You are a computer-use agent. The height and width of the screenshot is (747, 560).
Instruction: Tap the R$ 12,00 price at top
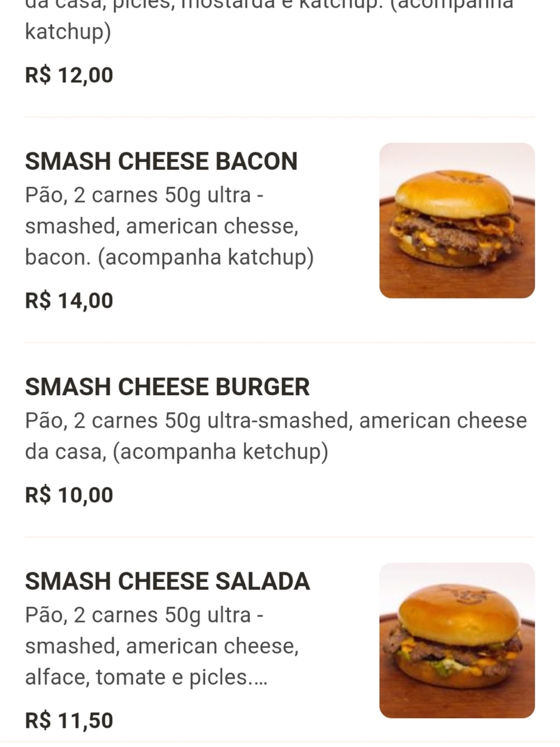tap(69, 75)
